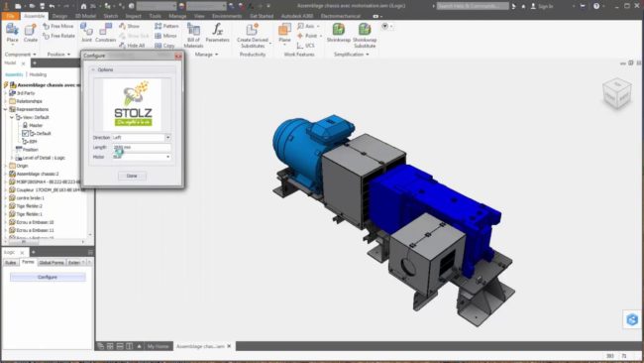Click the Configure form button in iLogic panel
Screen dimensions: 644x363
coord(48,277)
